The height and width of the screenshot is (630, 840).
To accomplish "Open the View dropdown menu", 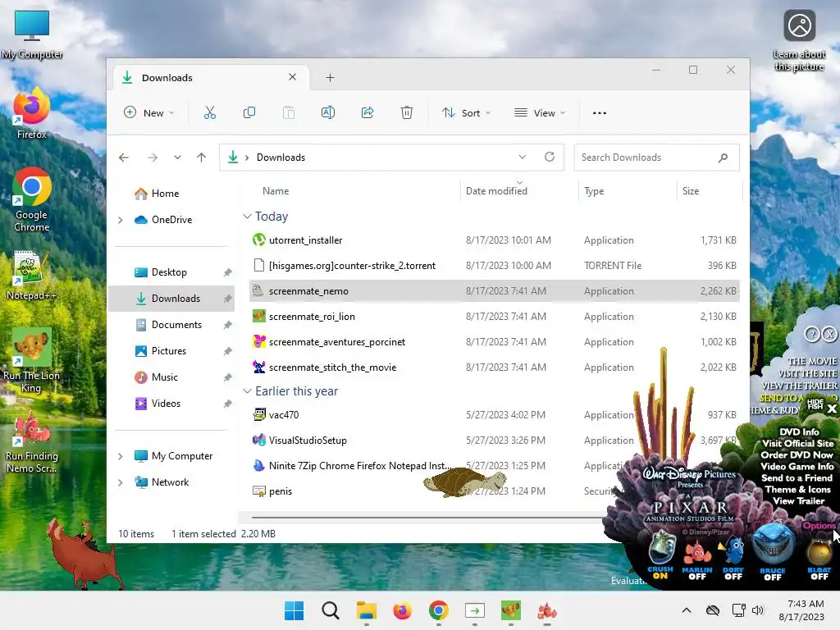I will coord(540,113).
